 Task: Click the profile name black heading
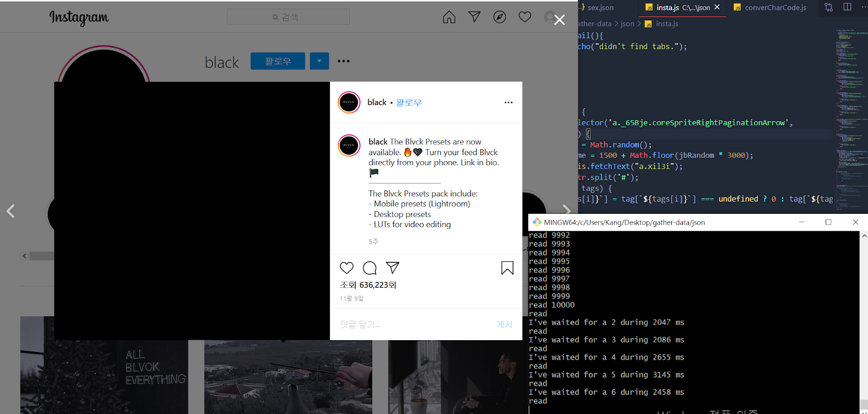222,62
